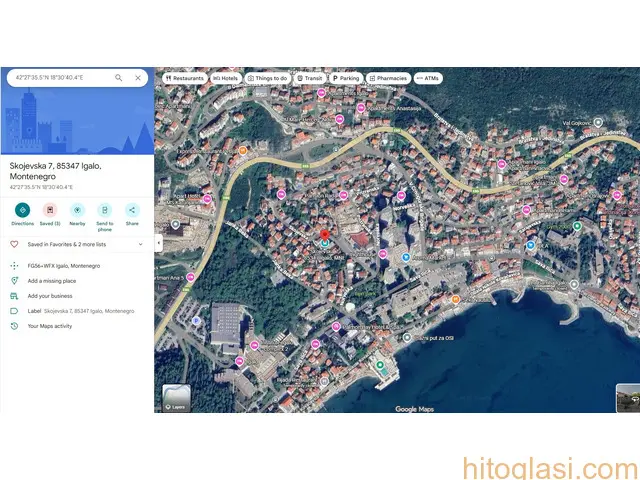Click the search magnifier icon in search box

tap(119, 77)
